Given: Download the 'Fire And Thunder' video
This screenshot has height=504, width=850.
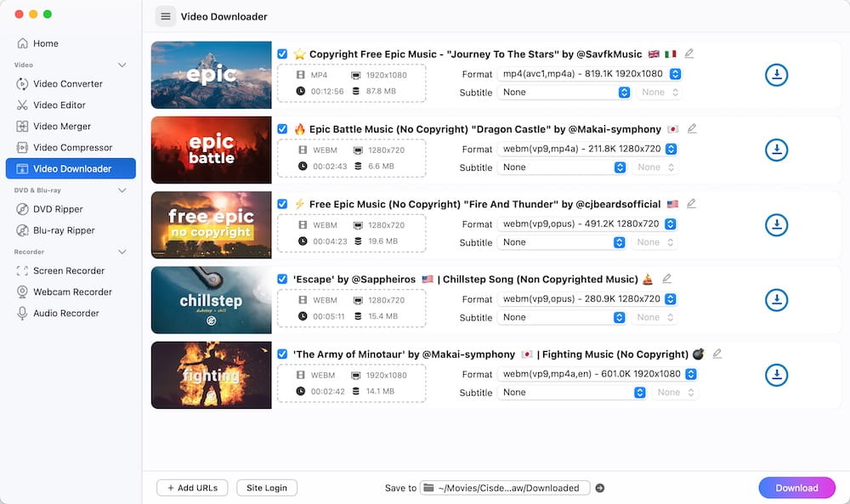Looking at the screenshot, I should pyautogui.click(x=776, y=225).
